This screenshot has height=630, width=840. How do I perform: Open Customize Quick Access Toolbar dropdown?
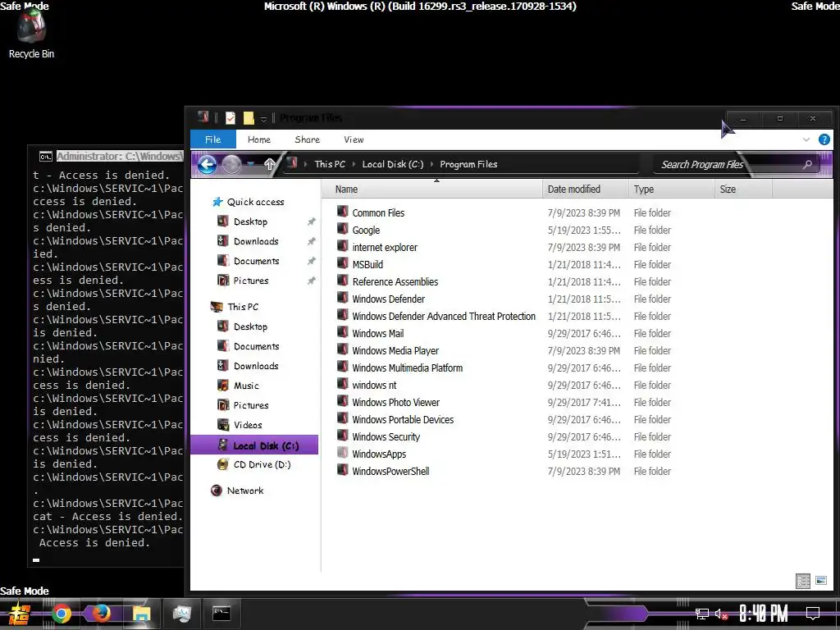263,119
